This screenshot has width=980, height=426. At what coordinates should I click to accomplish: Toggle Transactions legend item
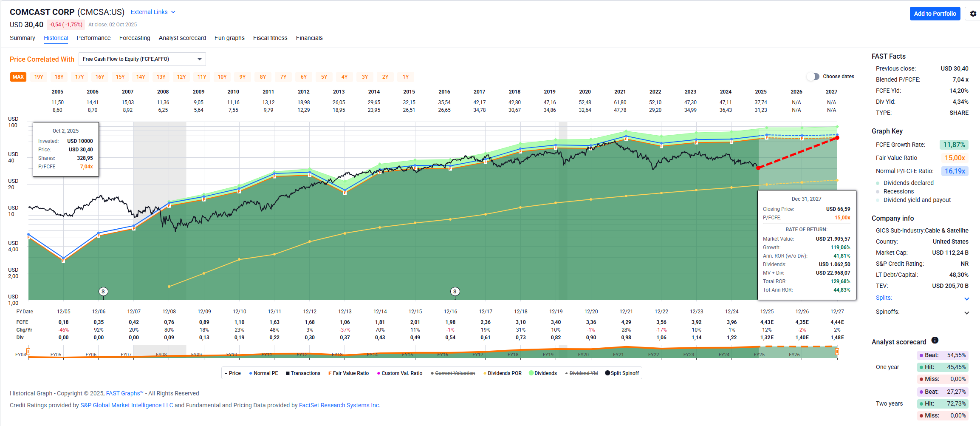(x=302, y=373)
